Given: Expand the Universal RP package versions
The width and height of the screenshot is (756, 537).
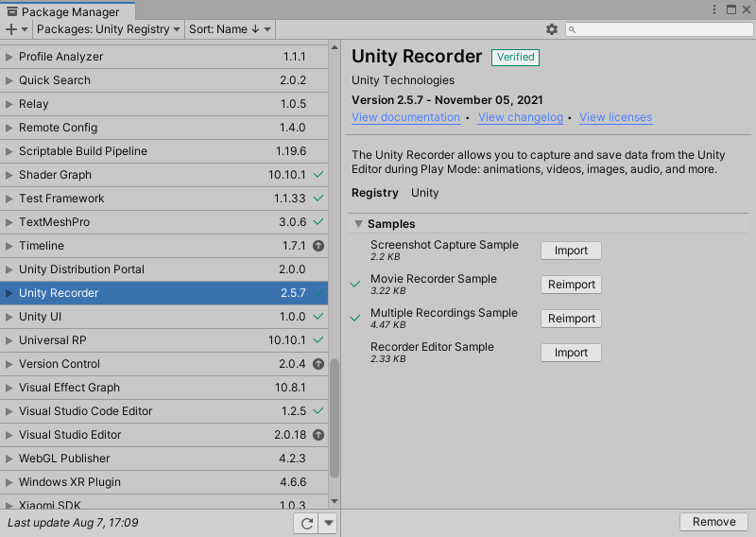Looking at the screenshot, I should pos(9,340).
